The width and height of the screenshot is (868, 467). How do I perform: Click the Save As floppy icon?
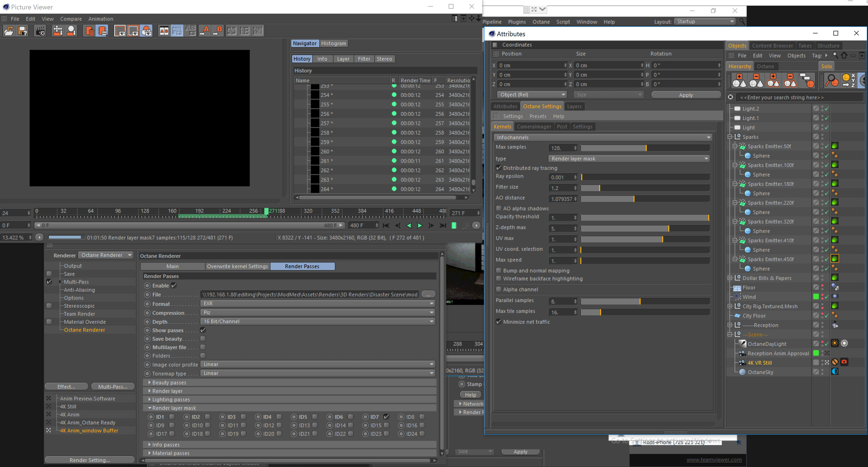coord(23,31)
